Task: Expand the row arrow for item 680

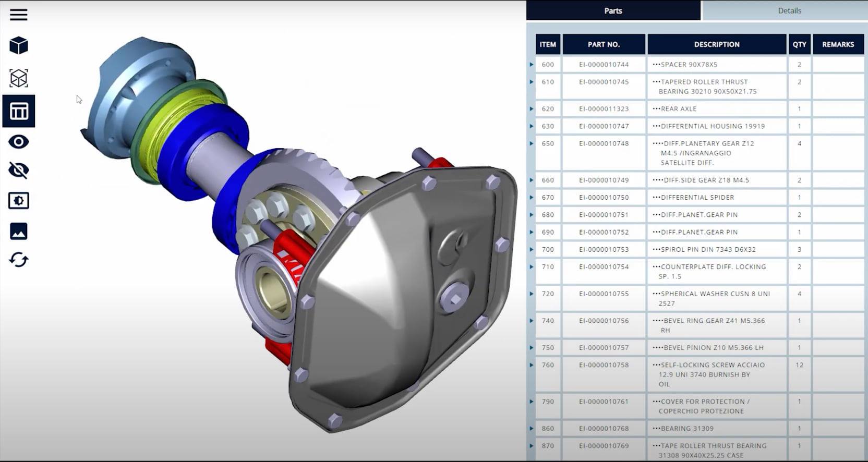Action: coord(532,215)
